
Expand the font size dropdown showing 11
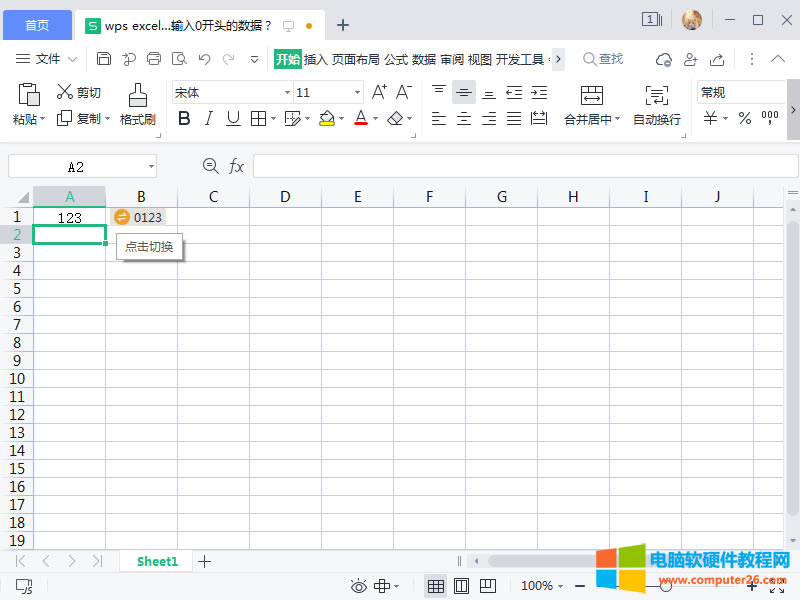point(357,92)
